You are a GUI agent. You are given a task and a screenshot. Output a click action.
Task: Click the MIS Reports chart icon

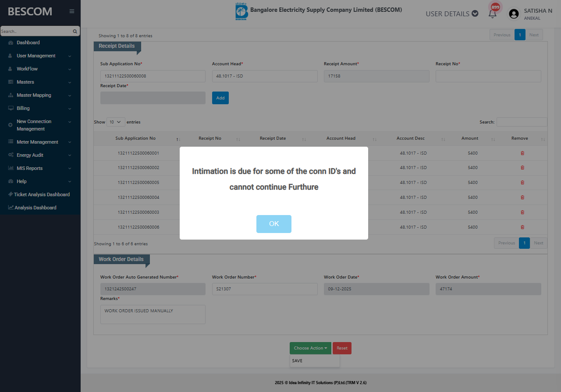(x=11, y=168)
